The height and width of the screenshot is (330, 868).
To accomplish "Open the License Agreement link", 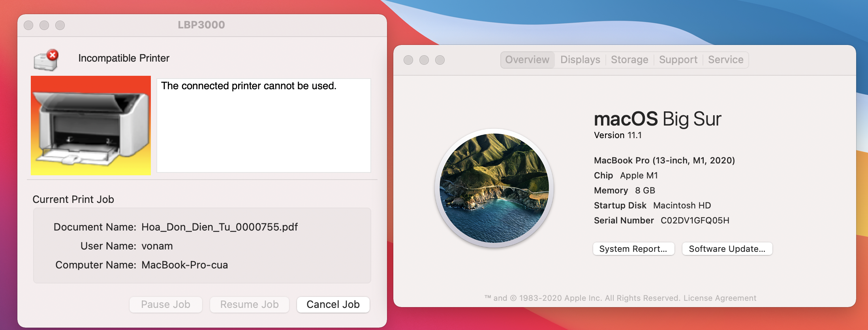I will point(720,298).
